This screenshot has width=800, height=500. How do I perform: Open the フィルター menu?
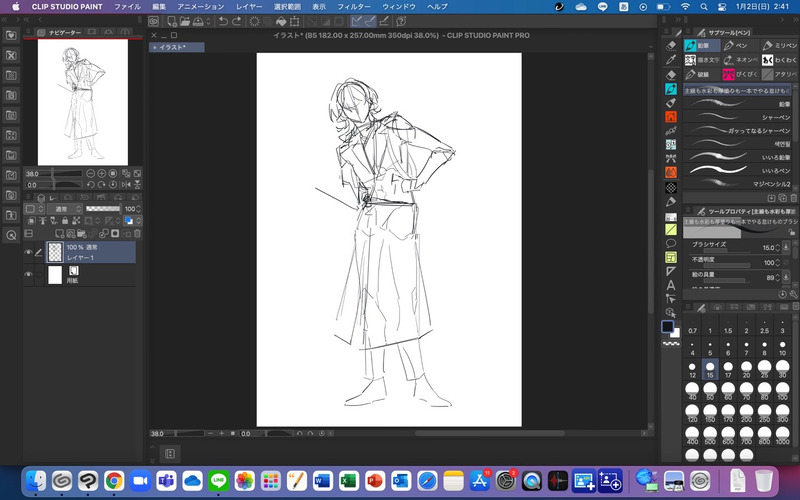[353, 6]
